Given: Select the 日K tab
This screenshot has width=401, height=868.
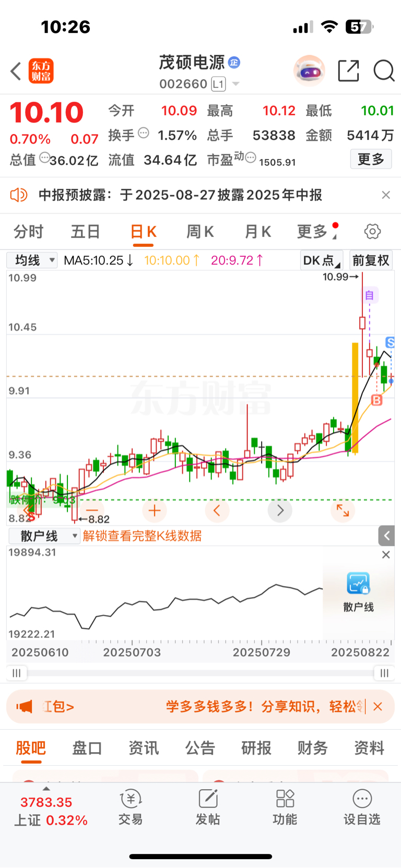Looking at the screenshot, I should [143, 232].
